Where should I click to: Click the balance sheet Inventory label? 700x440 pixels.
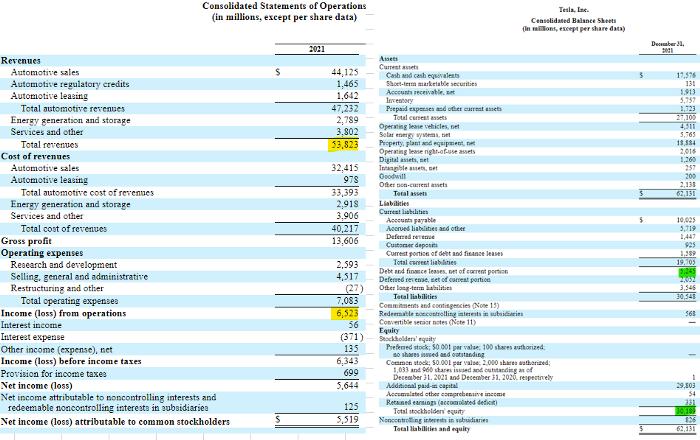click(x=399, y=101)
